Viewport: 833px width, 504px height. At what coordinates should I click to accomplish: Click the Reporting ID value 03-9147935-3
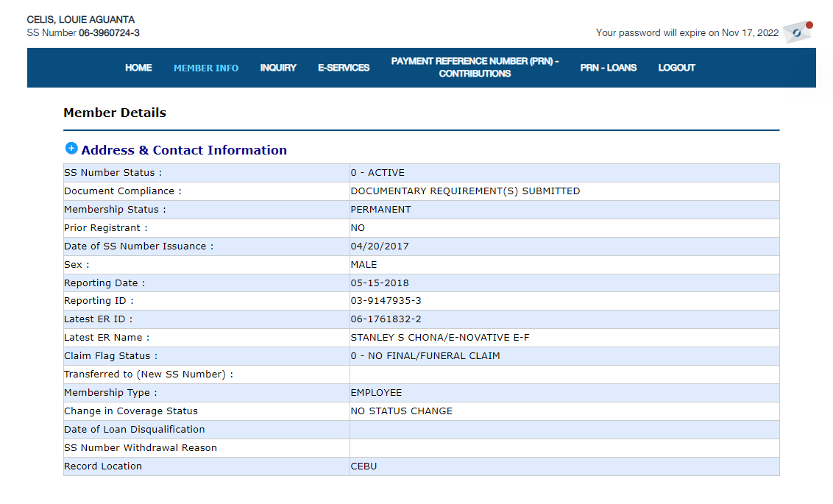pos(386,301)
